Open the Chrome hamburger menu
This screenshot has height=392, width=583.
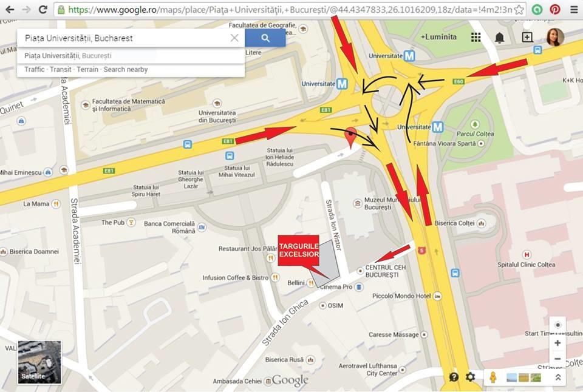[x=574, y=10]
